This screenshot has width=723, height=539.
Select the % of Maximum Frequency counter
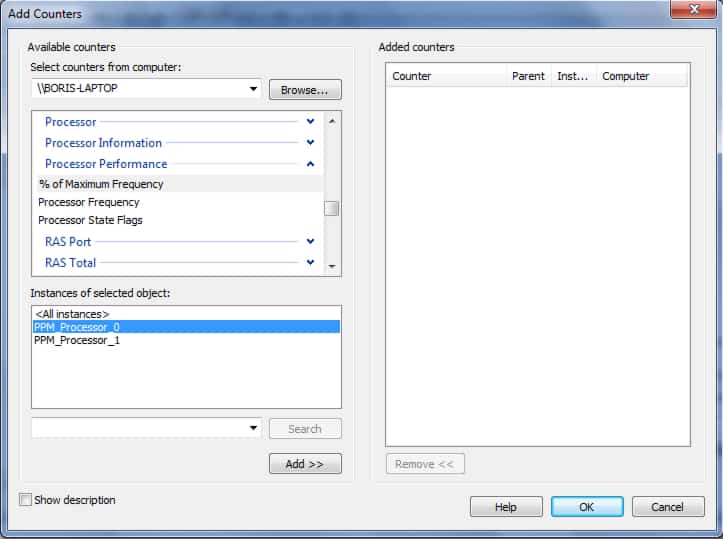pyautogui.click(x=101, y=184)
